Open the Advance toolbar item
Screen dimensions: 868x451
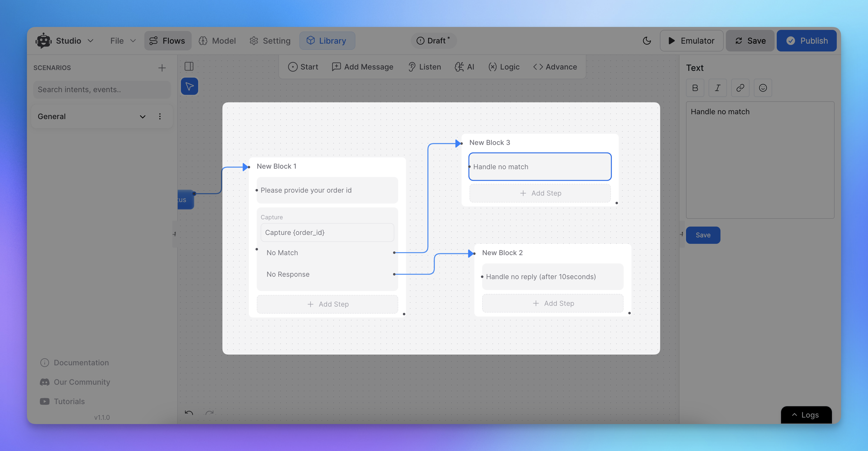point(555,67)
